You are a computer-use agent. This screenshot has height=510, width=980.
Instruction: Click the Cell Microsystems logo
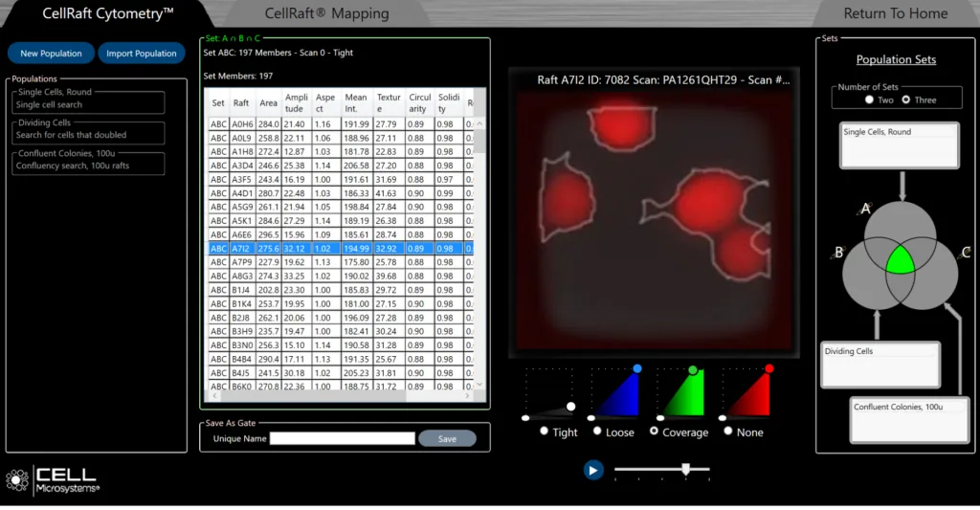(53, 480)
